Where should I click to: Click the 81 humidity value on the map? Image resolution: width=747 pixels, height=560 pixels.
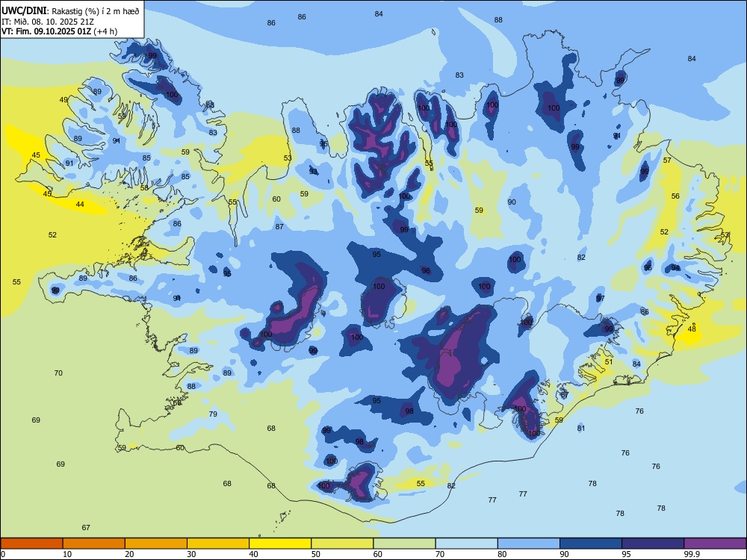(580, 428)
